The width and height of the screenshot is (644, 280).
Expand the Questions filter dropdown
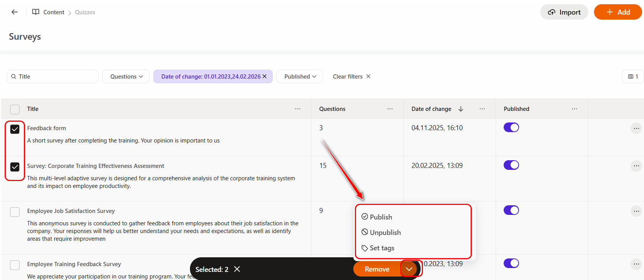[126, 77]
